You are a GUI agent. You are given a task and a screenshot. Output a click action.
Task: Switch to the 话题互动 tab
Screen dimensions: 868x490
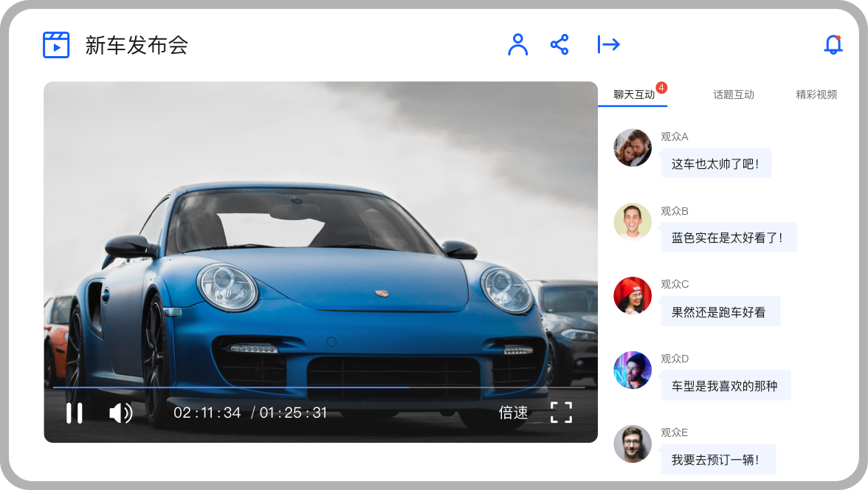tap(733, 94)
